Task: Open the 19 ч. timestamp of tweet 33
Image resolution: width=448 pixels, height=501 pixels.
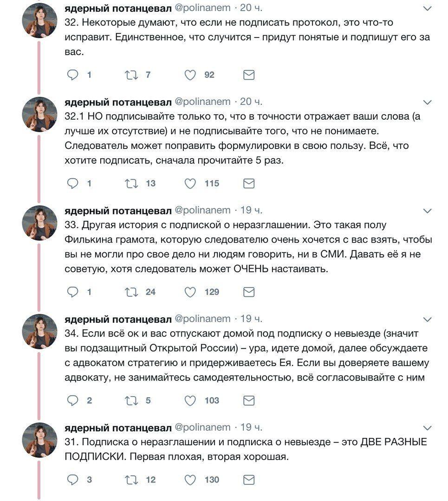Action: pyautogui.click(x=251, y=210)
